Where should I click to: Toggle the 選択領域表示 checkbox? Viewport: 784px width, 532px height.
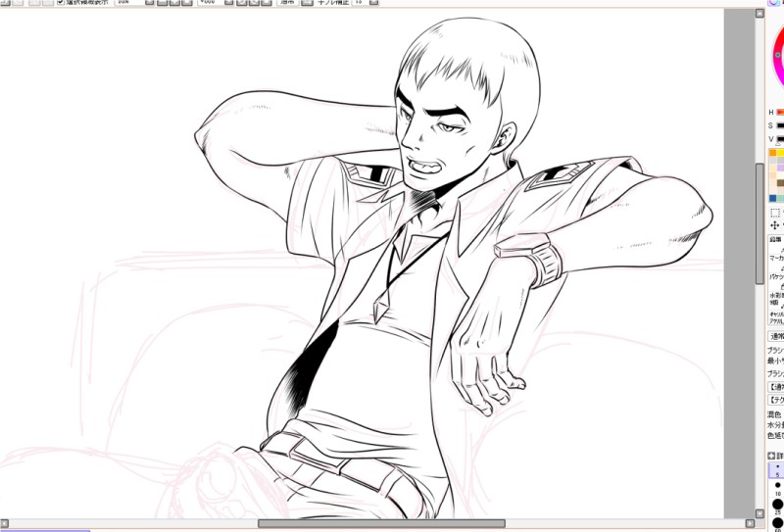[x=61, y=2]
